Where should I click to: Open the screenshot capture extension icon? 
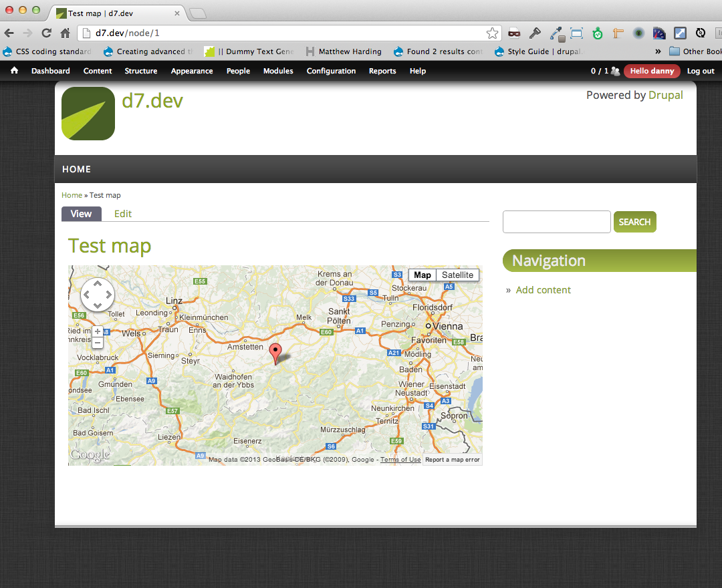tap(577, 33)
